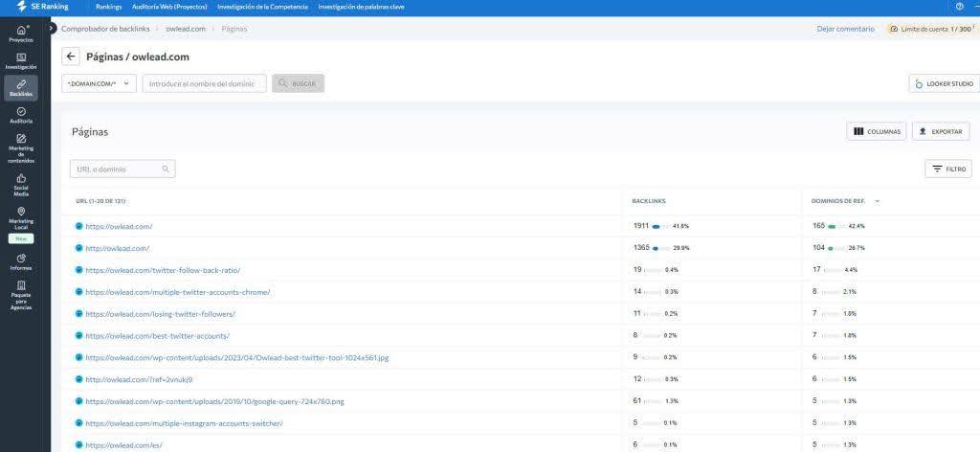The width and height of the screenshot is (980, 452).
Task: Click Comprobador de backlinks breadcrumb
Action: pos(105,29)
